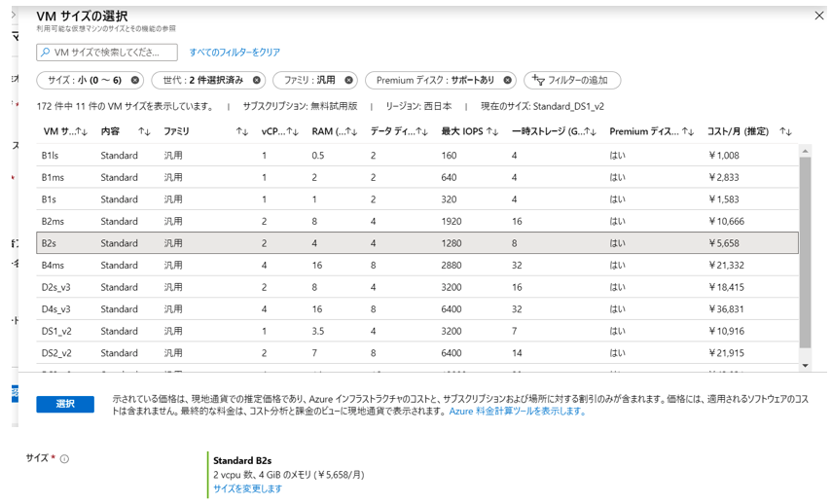Sort by RAM column arrows
This screenshot has width=832, height=504.
(x=351, y=131)
